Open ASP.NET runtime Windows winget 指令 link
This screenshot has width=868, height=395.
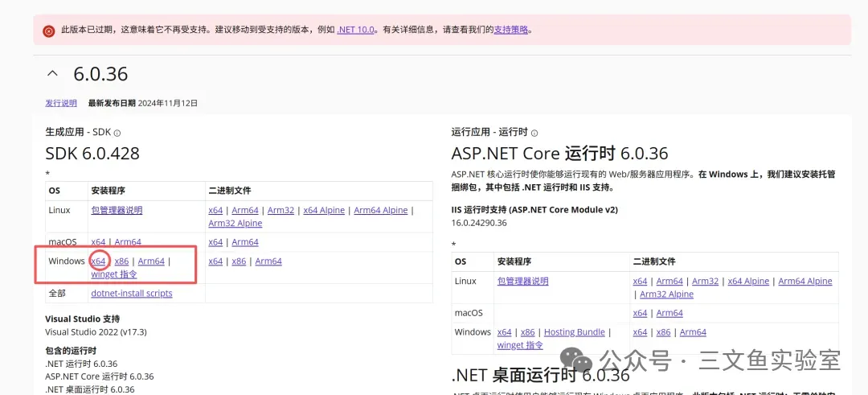tap(520, 345)
